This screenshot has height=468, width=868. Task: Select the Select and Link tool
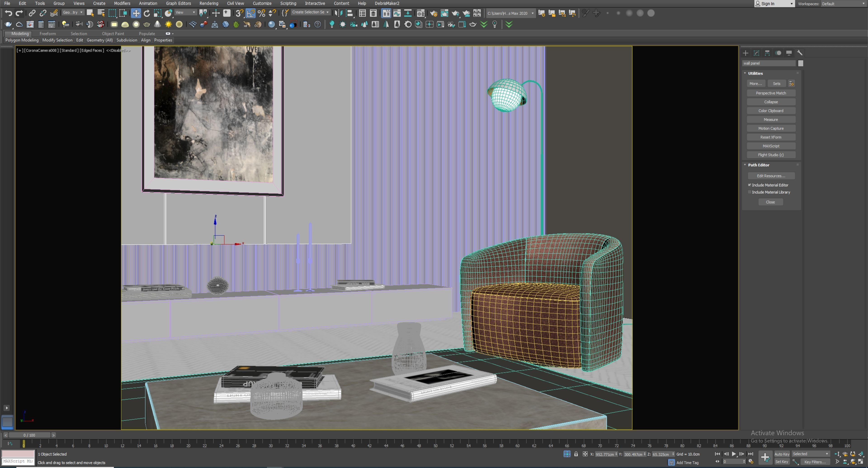tap(32, 13)
